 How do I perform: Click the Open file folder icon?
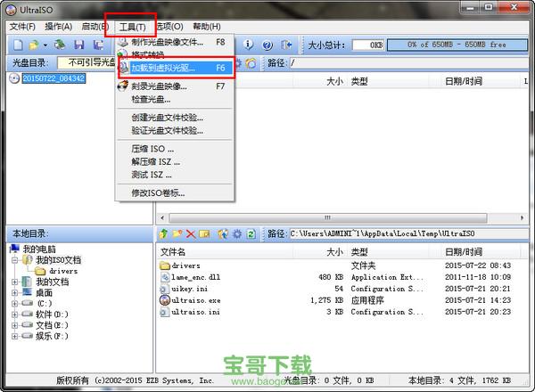pos(34,45)
